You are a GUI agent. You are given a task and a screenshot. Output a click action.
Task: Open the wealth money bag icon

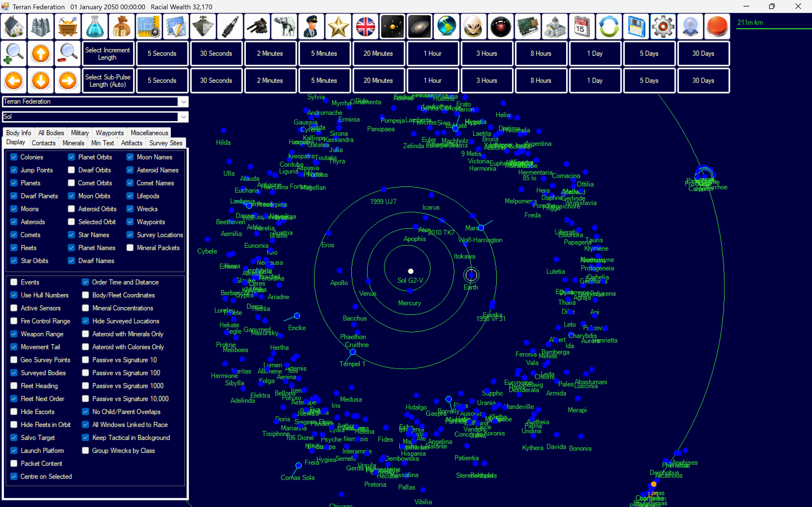[x=122, y=26]
